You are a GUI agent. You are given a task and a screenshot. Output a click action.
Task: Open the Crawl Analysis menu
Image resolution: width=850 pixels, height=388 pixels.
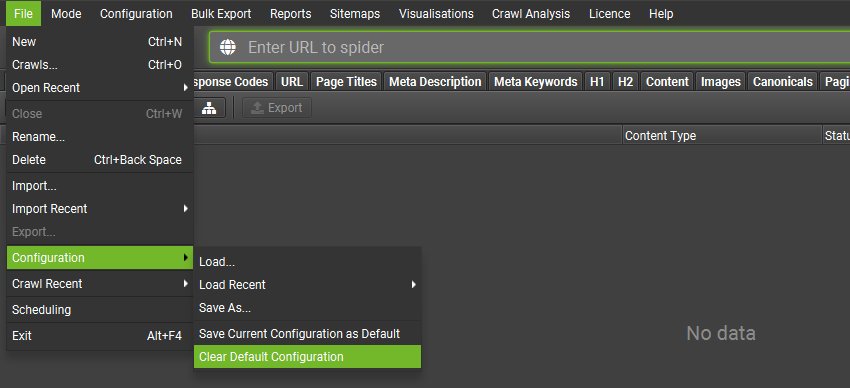[x=531, y=14]
